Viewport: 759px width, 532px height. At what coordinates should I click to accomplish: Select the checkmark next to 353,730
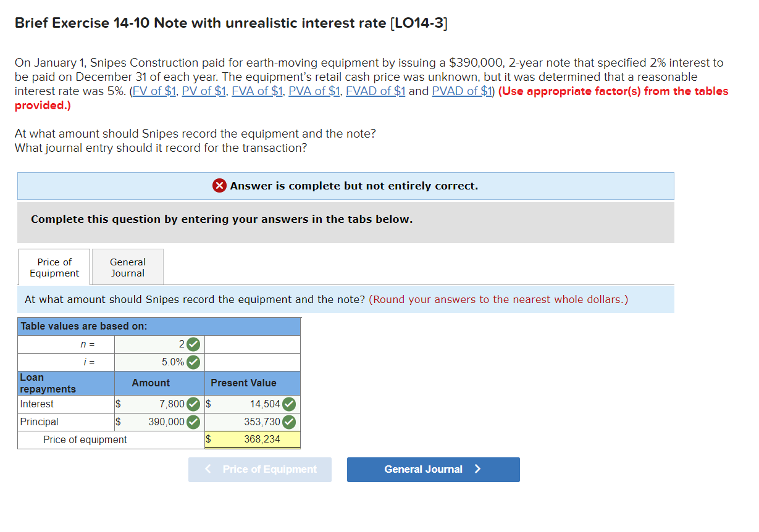[288, 422]
